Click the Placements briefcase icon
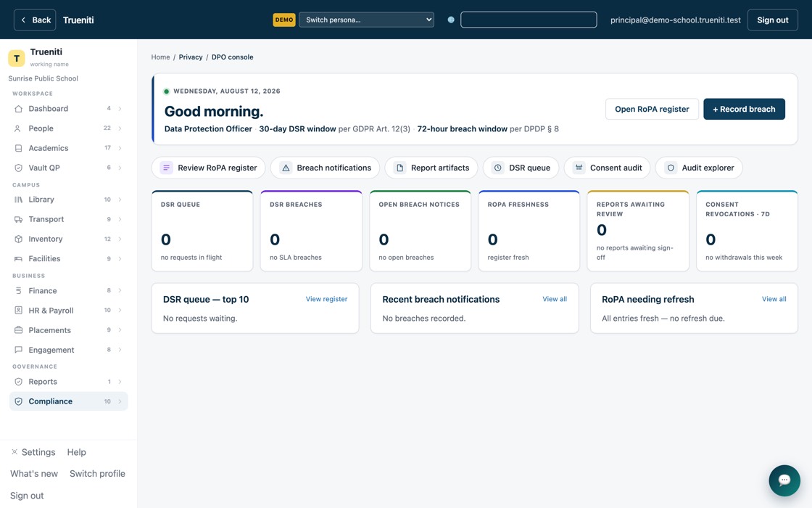Image resolution: width=812 pixels, height=508 pixels. coord(19,330)
